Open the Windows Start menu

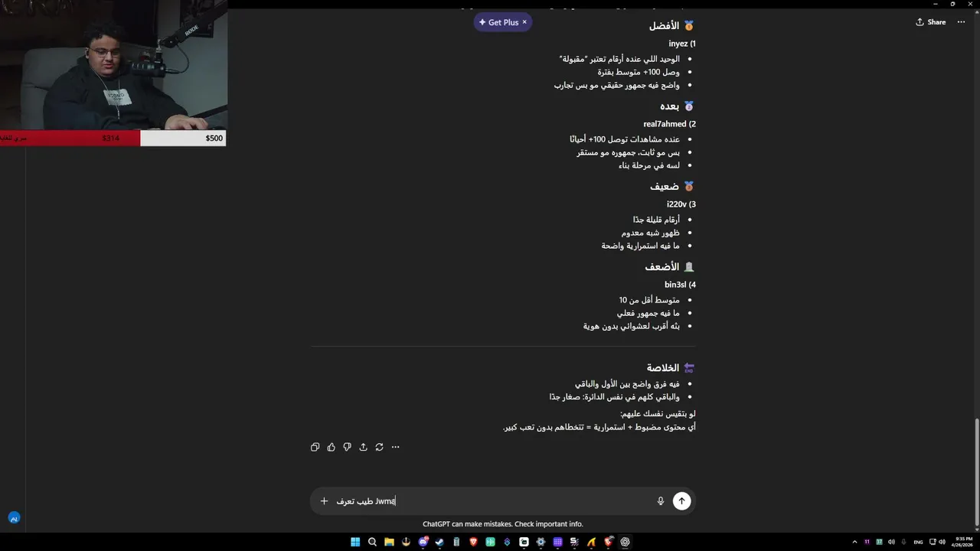point(355,542)
